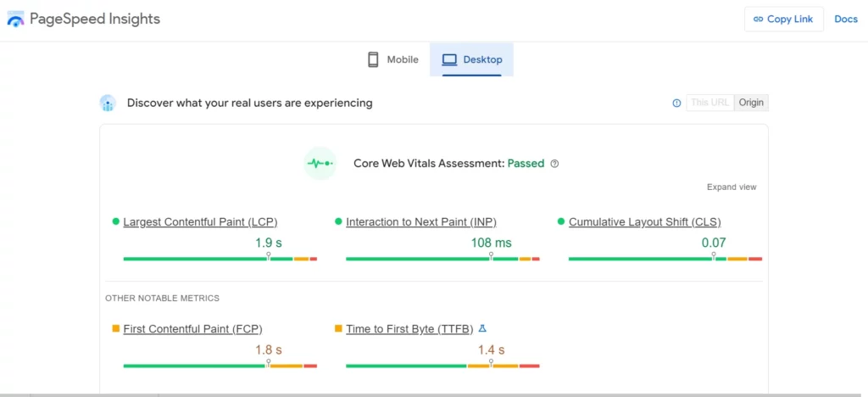The image size is (868, 397).
Task: Click the orange square beside FCP
Action: click(115, 328)
